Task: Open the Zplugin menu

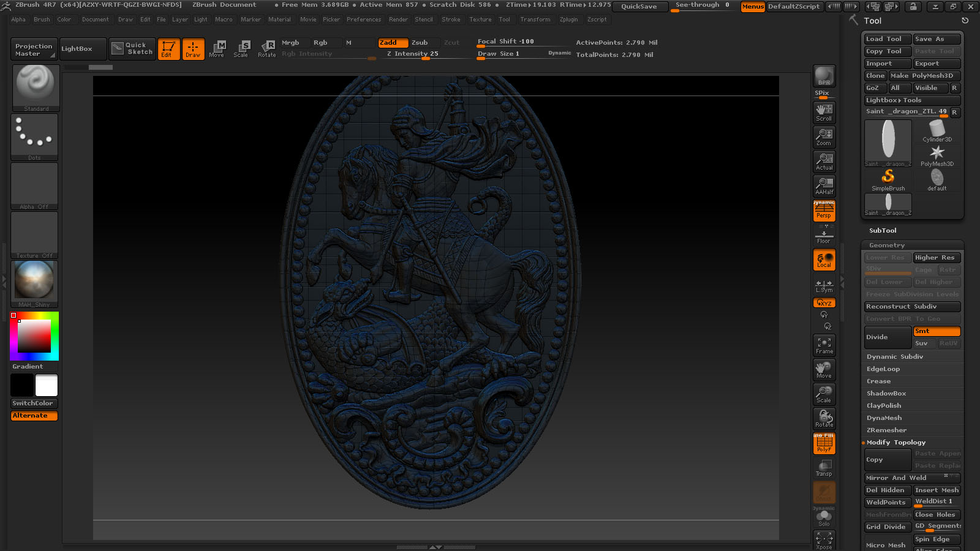Action: tap(568, 20)
